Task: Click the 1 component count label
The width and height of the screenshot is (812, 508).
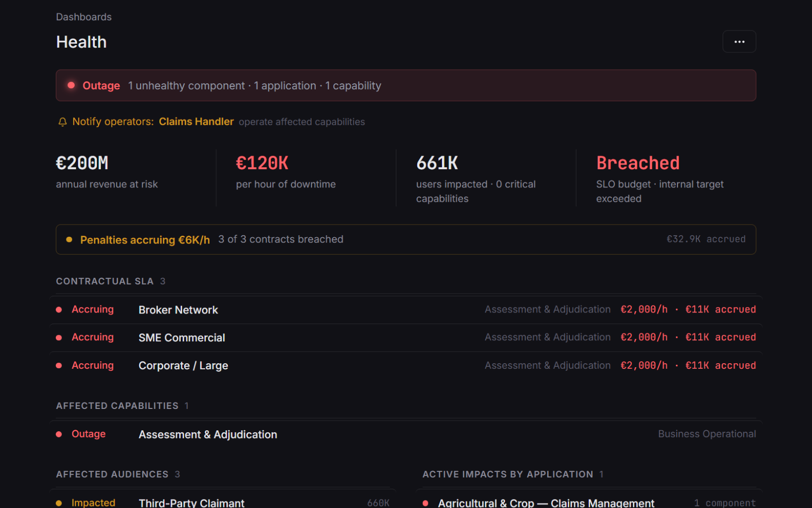Action: tap(725, 502)
